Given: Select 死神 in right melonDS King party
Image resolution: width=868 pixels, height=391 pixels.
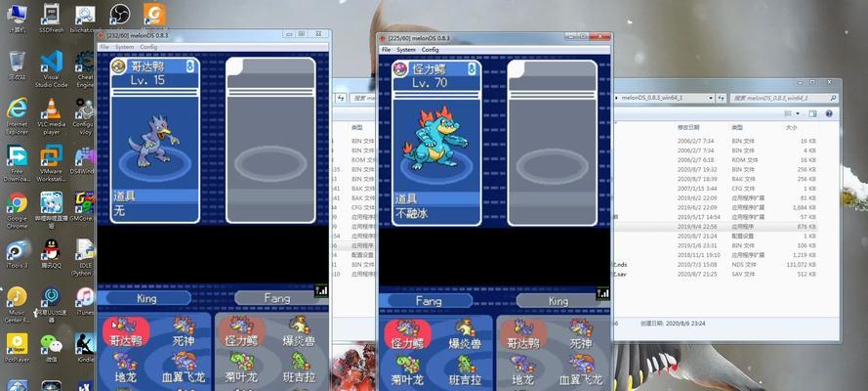Looking at the screenshot, I should click(581, 335).
